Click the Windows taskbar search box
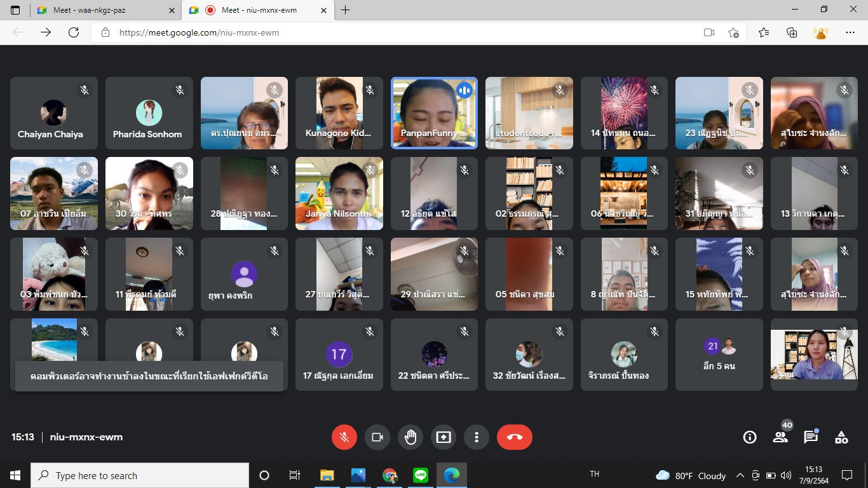The image size is (868, 488). (x=140, y=475)
